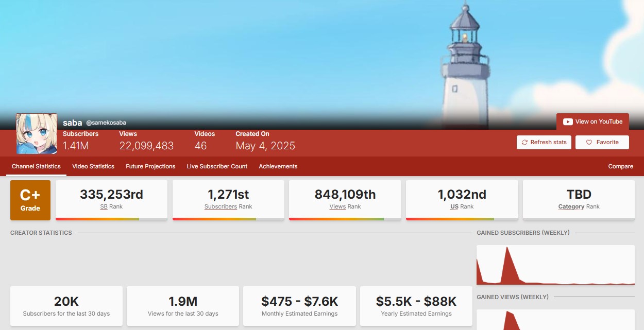Click the 1.9M views last 30 days card
The height and width of the screenshot is (330, 644).
tap(183, 306)
